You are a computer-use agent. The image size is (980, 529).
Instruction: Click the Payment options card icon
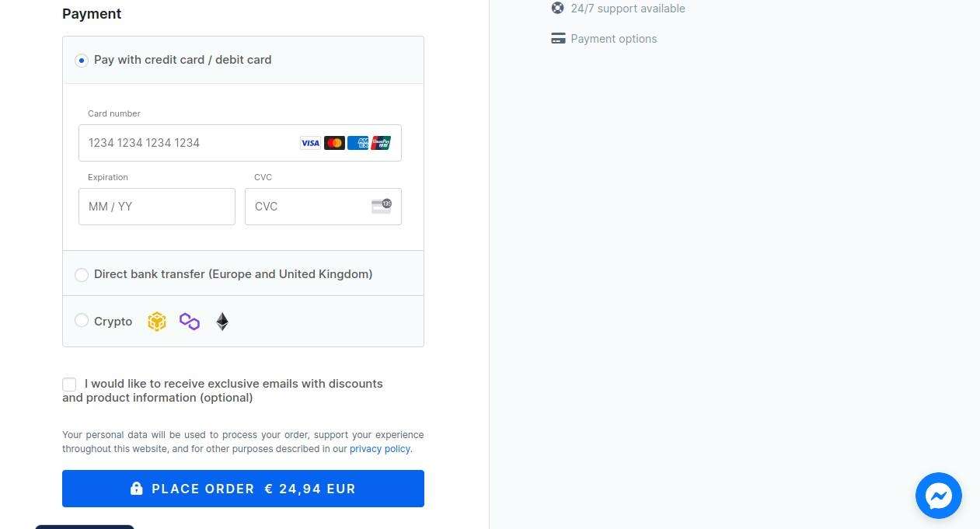tap(558, 39)
